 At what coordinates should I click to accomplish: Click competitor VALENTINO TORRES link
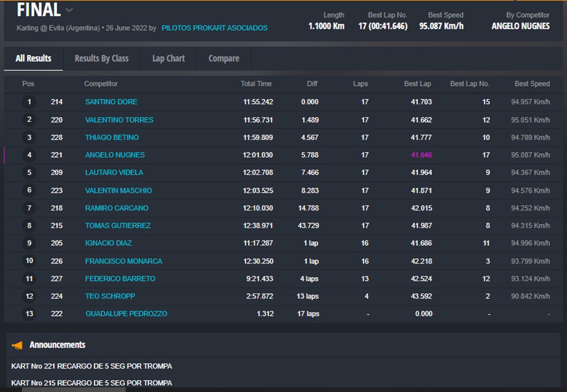click(x=119, y=120)
